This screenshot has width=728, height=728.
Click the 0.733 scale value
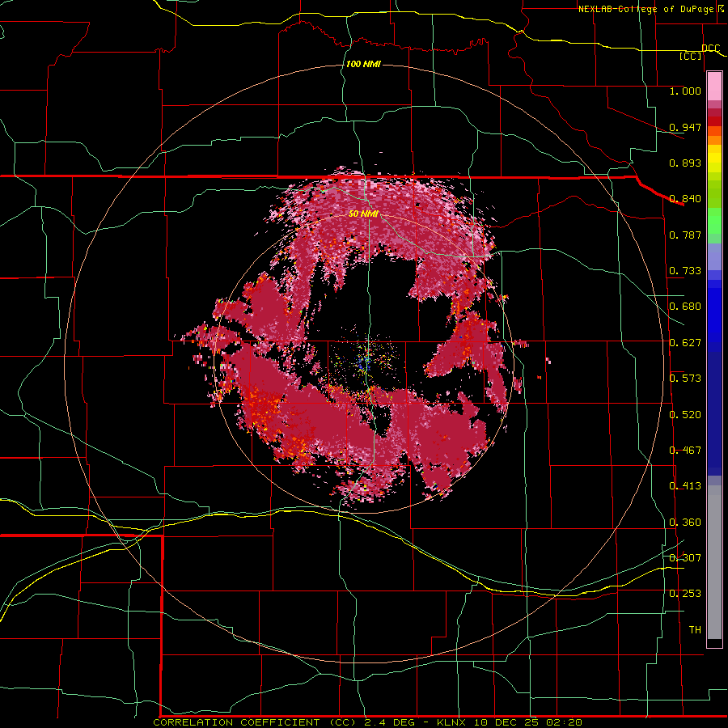[x=685, y=271]
